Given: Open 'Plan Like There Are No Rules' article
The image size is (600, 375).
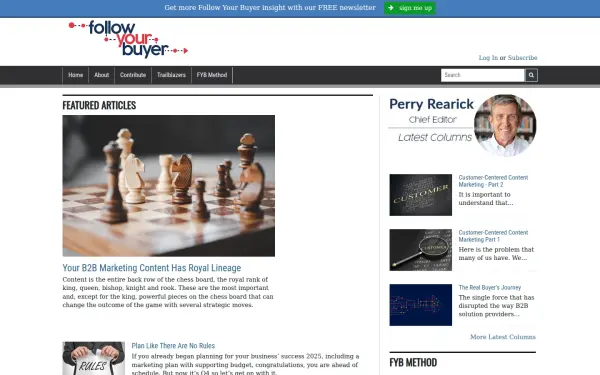Looking at the screenshot, I should 173,346.
